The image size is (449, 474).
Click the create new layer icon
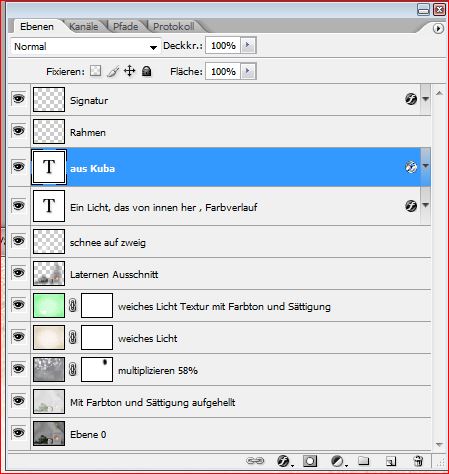click(391, 461)
